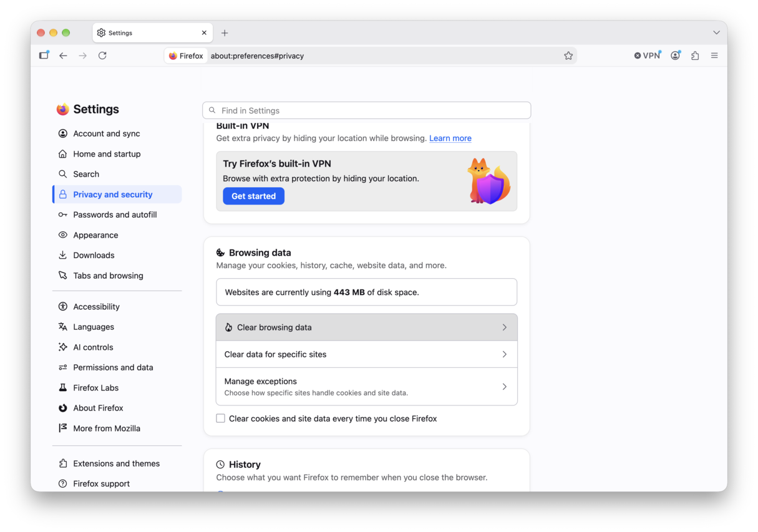
Task: Open the sidebar toggle icon in toolbar
Action: pyautogui.click(x=44, y=55)
